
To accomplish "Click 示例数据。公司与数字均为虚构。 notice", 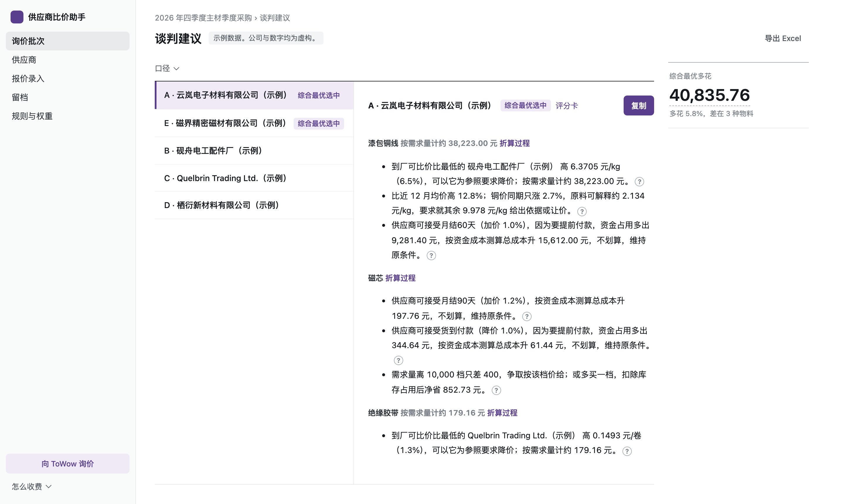I will (266, 38).
